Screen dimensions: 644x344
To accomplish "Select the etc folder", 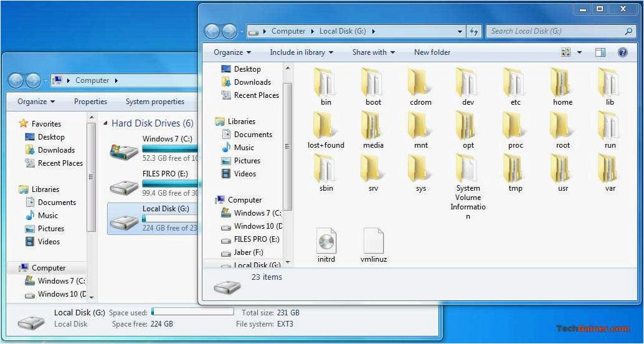I will [516, 87].
